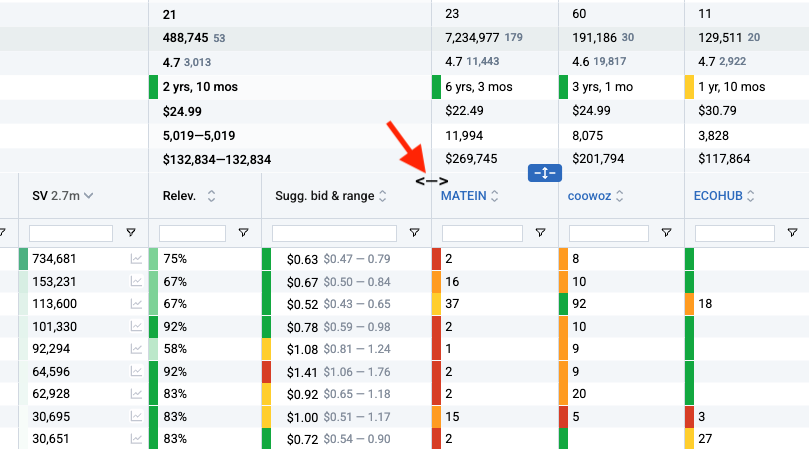Sort by Relev. column arrows
Screen dimensions: 809x449
tap(211, 196)
